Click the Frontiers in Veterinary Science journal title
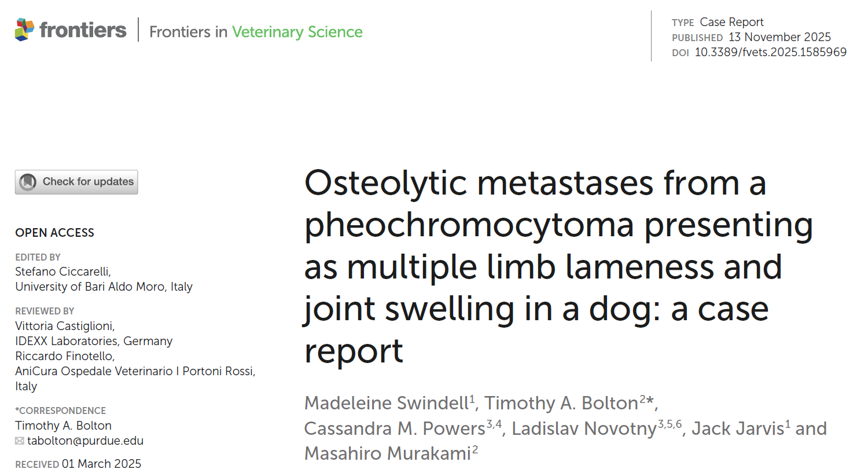Viewport: 868px width, 469px height. [256, 31]
